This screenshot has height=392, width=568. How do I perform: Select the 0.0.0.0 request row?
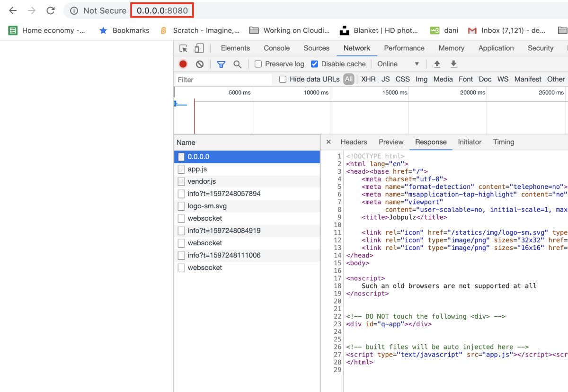[247, 157]
